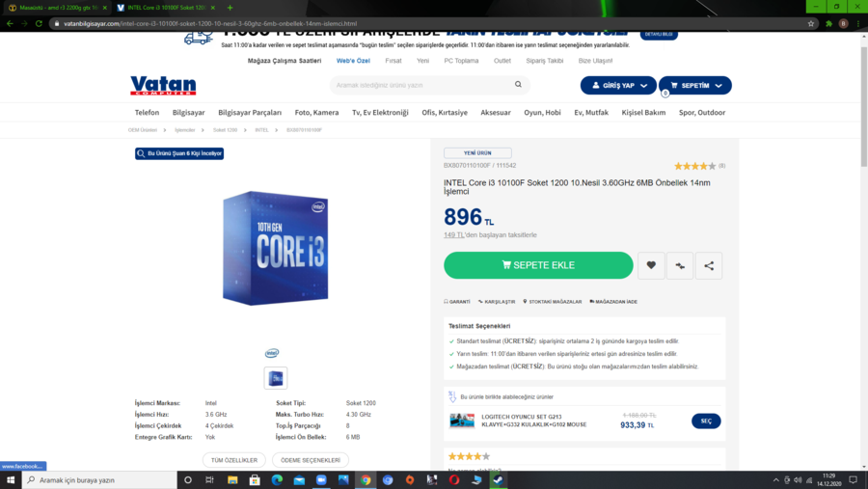Click Mağazadan İade link
The height and width of the screenshot is (489, 868).
(613, 302)
